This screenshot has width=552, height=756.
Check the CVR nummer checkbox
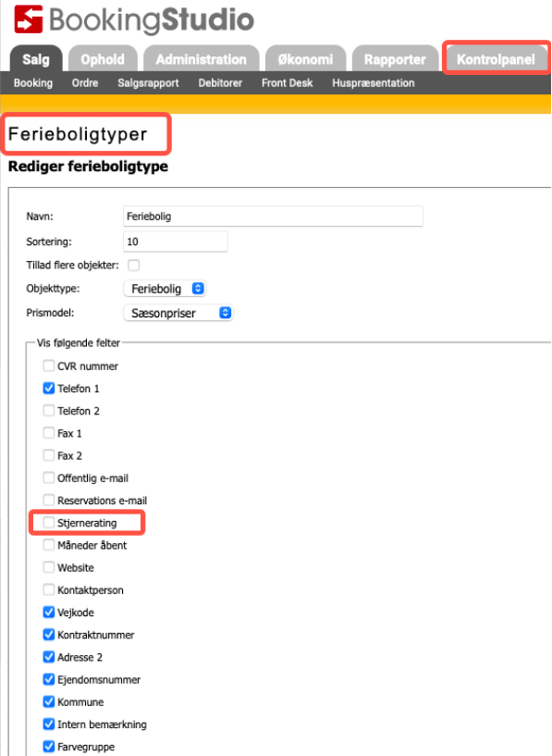click(x=49, y=366)
